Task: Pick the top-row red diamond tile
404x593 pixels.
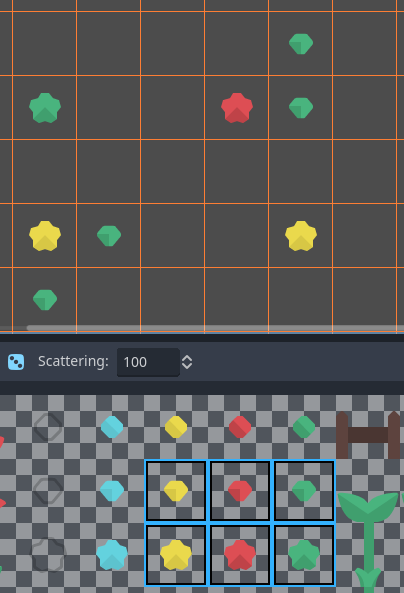Action: point(240,427)
